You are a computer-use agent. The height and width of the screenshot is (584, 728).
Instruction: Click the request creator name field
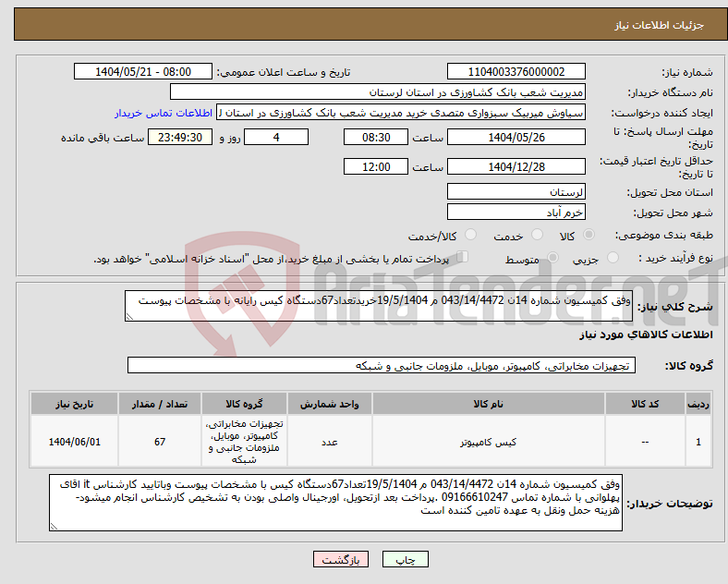[401, 113]
